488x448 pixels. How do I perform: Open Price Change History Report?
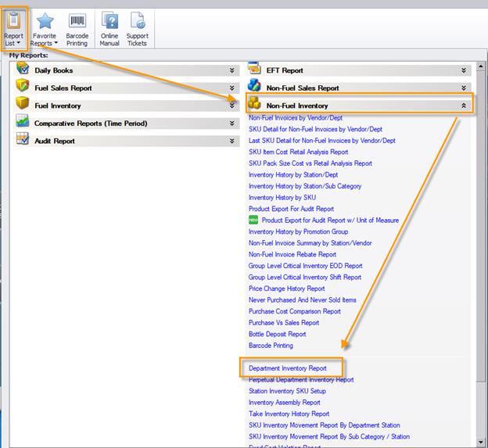click(x=286, y=289)
